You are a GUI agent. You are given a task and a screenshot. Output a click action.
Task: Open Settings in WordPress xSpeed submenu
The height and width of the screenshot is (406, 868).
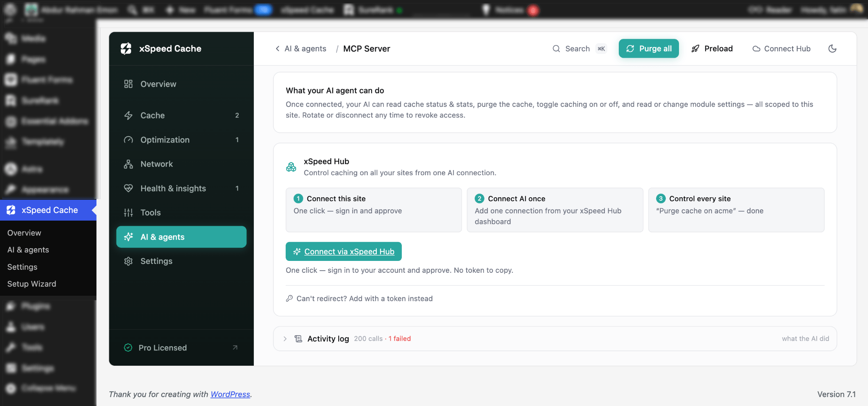[x=22, y=267]
